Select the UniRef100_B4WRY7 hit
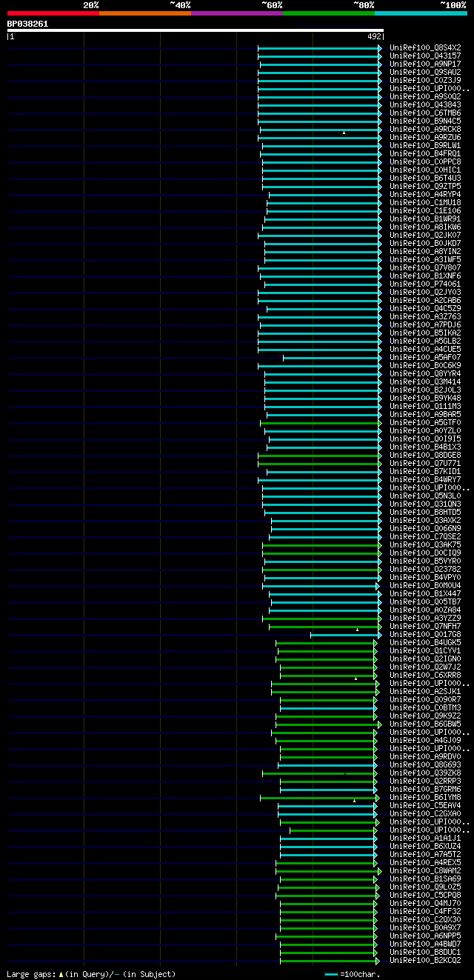 pos(425,479)
